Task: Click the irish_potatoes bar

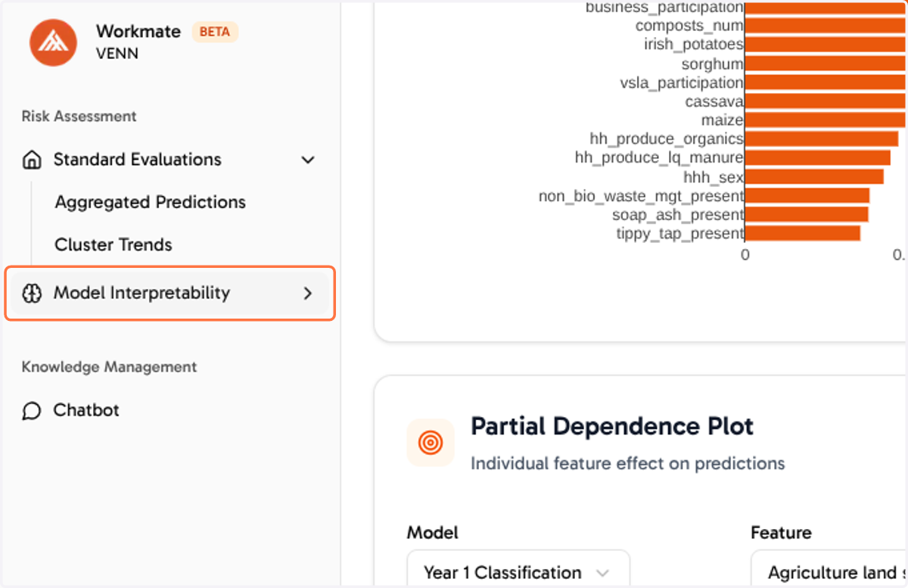Action: [x=826, y=45]
